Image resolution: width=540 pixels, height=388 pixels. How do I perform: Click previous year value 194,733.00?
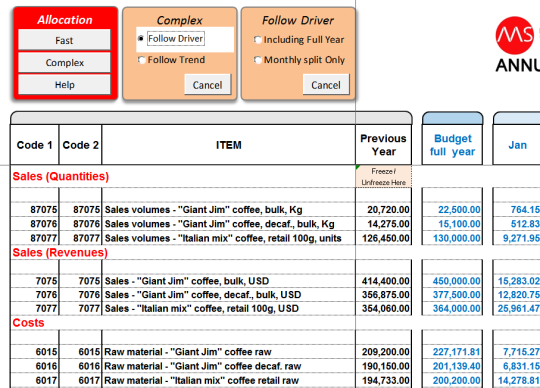point(383,380)
